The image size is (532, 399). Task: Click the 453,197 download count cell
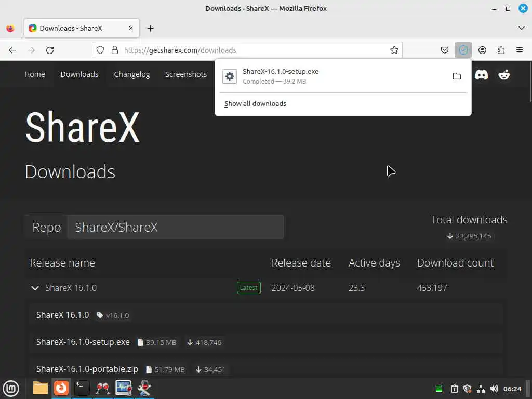[x=432, y=288]
